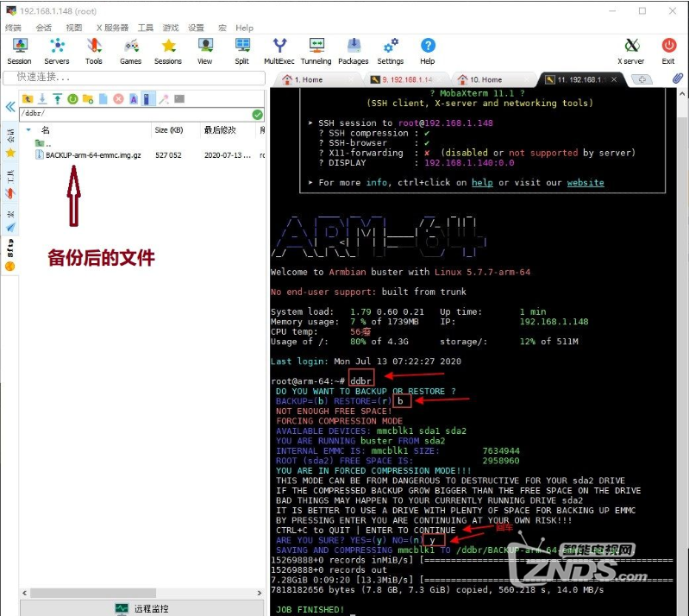Open the Games toolbar icon
This screenshot has height=616, width=689.
click(x=130, y=52)
